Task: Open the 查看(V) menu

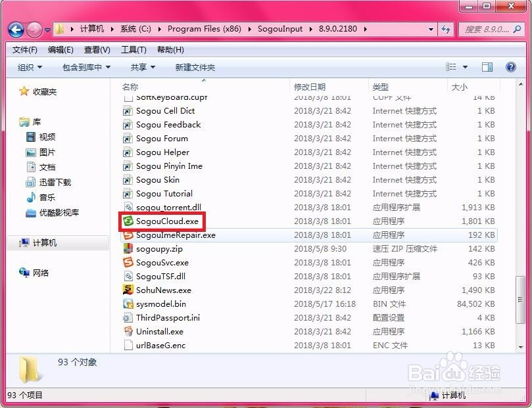Action: click(95, 49)
